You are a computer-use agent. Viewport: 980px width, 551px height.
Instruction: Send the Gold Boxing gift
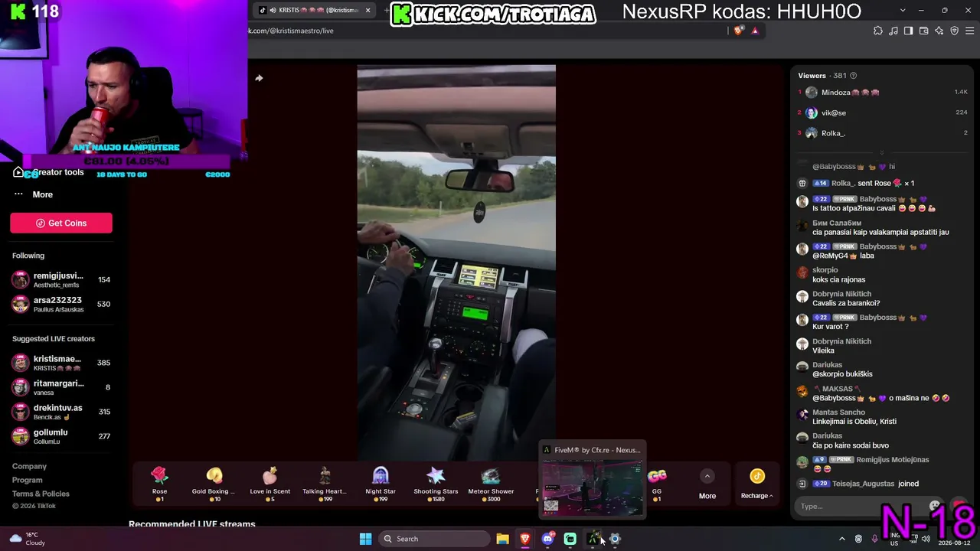point(214,484)
